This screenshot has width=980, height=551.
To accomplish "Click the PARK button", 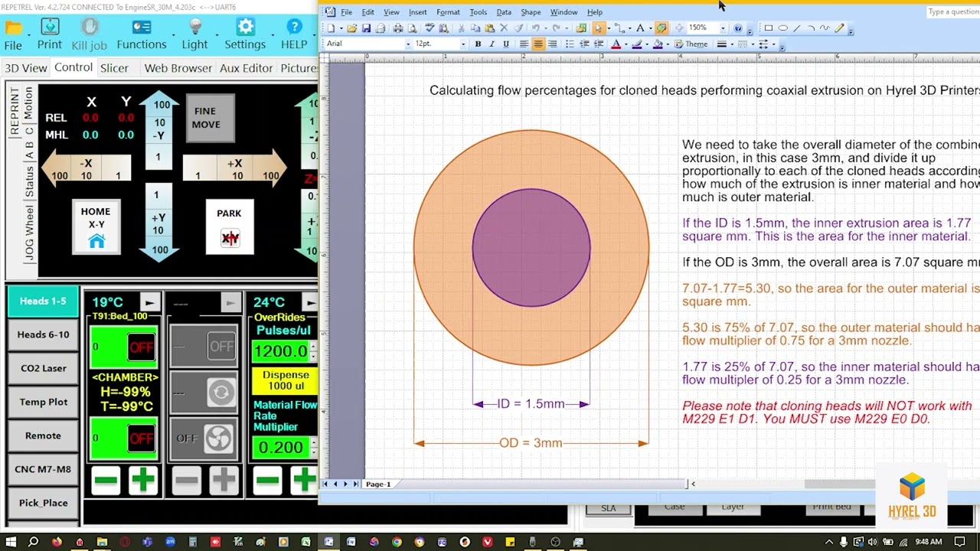I will [229, 227].
